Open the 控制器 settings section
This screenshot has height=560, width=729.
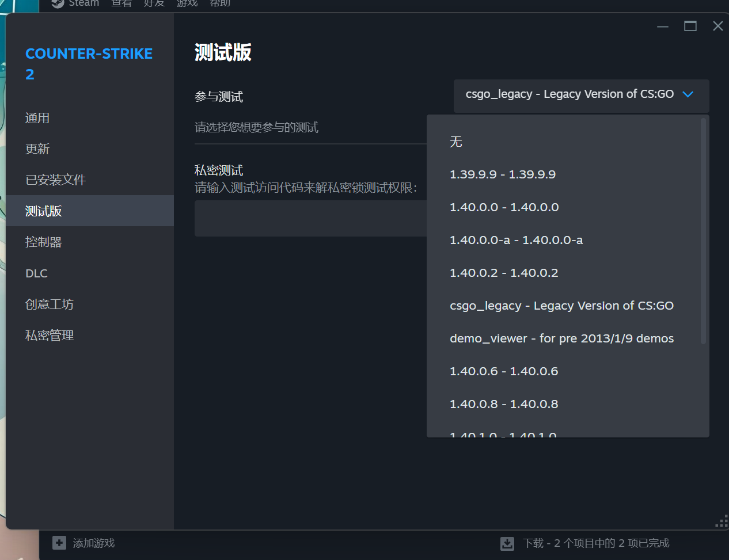point(89,242)
